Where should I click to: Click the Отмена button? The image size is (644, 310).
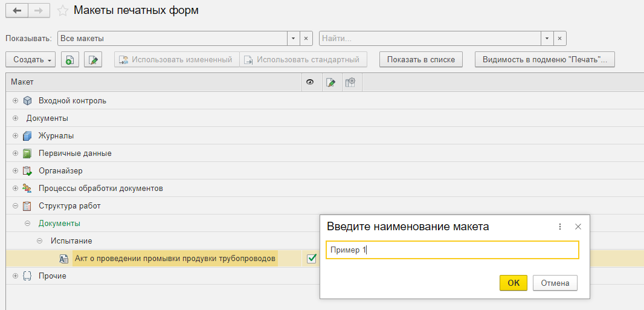point(555,283)
